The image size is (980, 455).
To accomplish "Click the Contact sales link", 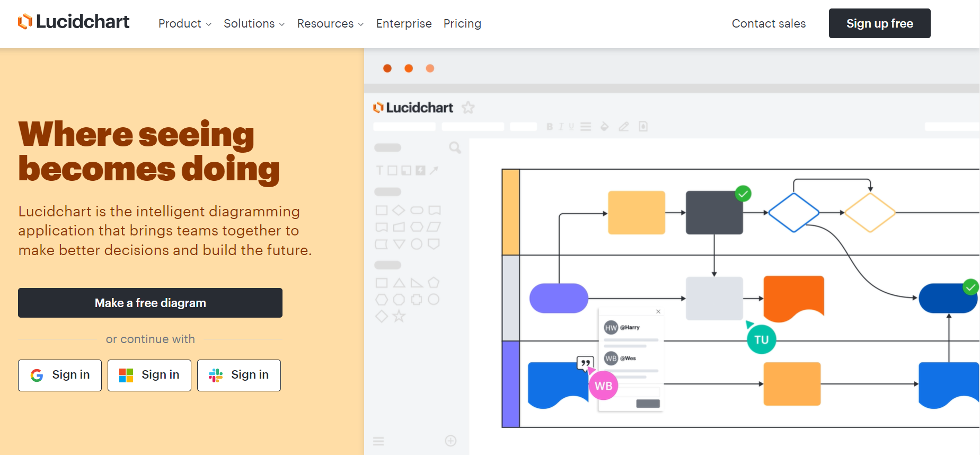I will [x=769, y=24].
